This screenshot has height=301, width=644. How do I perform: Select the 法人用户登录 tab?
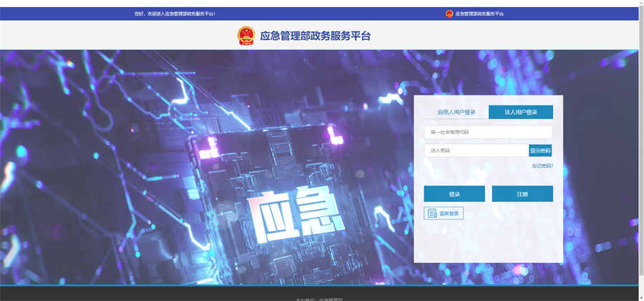pyautogui.click(x=520, y=112)
